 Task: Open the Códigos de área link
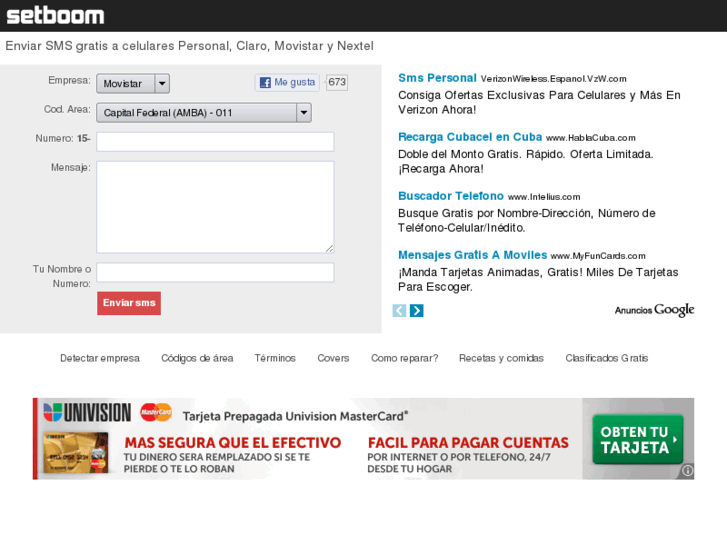coord(197,358)
